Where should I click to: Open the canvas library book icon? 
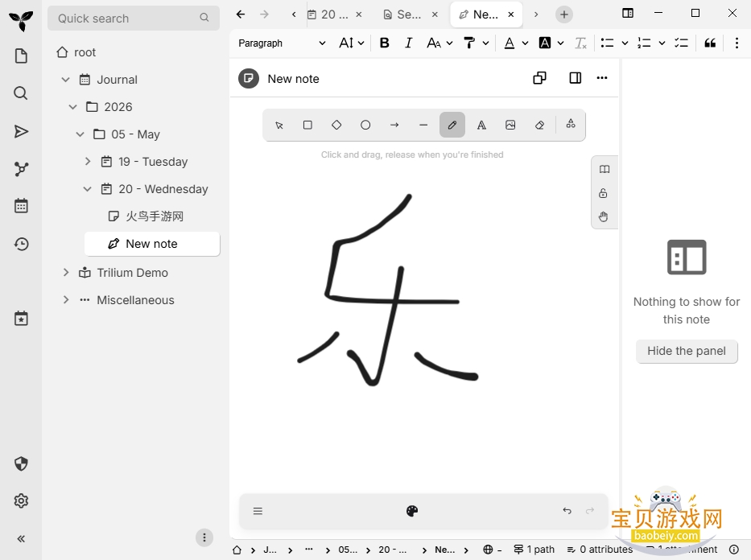[605, 169]
